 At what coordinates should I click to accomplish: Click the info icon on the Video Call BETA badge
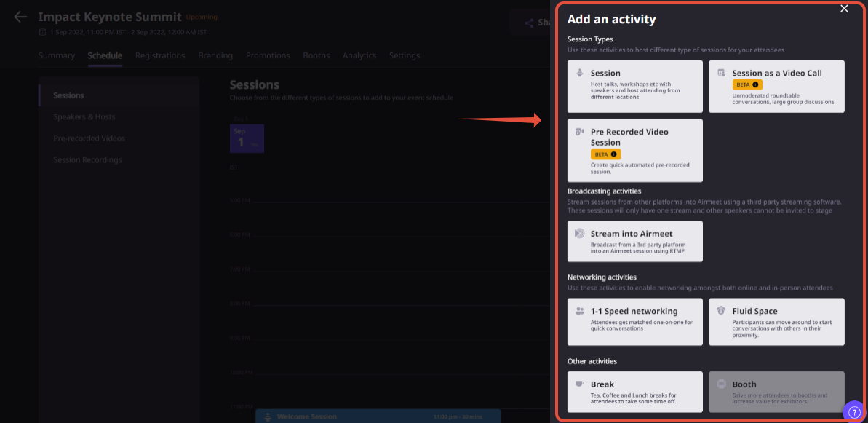click(755, 84)
